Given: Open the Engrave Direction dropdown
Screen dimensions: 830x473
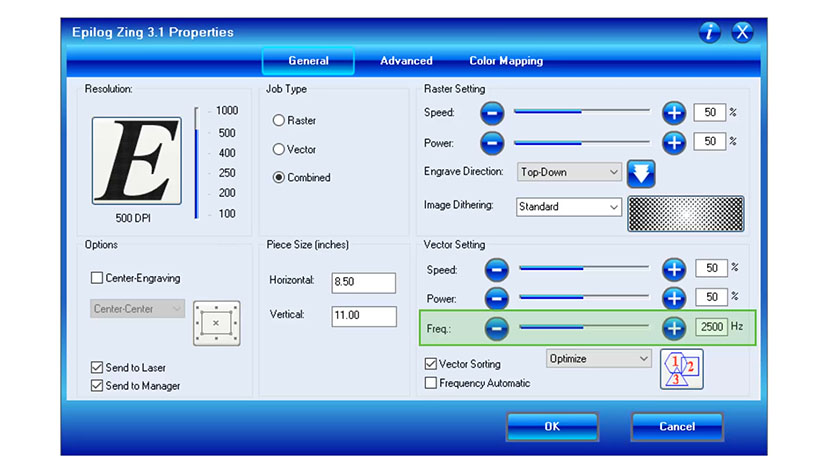Looking at the screenshot, I should (x=569, y=172).
